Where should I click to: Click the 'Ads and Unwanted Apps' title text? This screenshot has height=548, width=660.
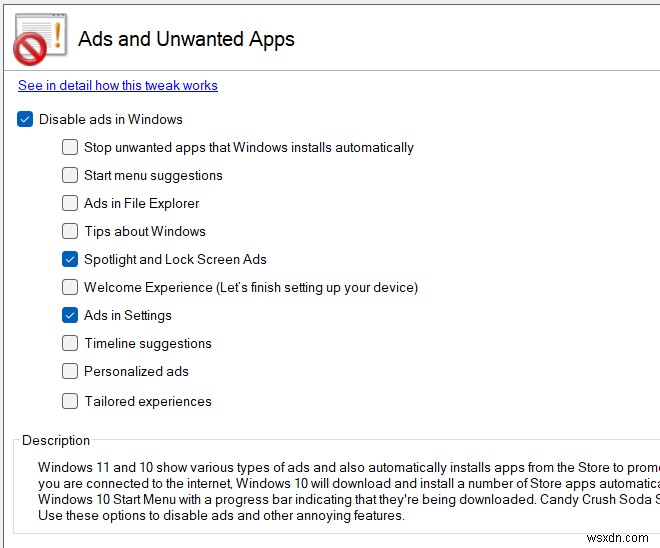(186, 40)
